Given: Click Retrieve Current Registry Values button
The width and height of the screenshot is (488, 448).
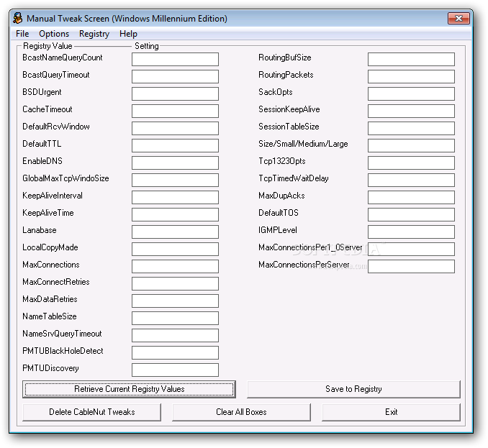Looking at the screenshot, I should point(129,389).
